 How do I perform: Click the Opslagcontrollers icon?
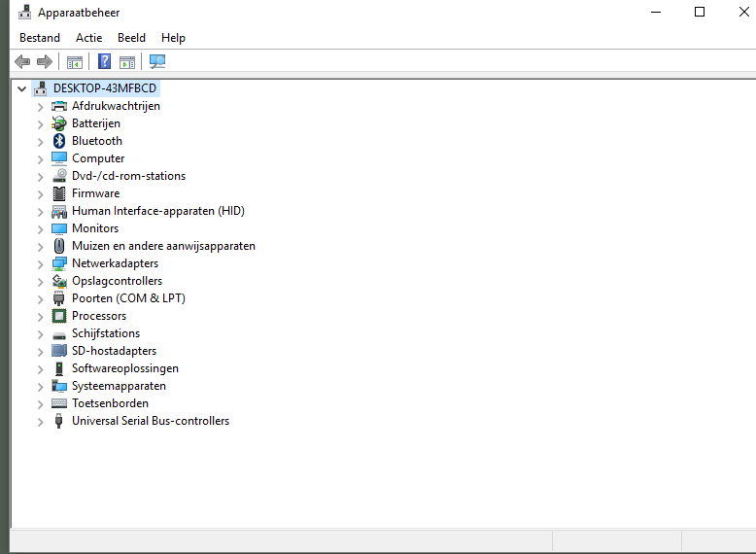click(59, 281)
